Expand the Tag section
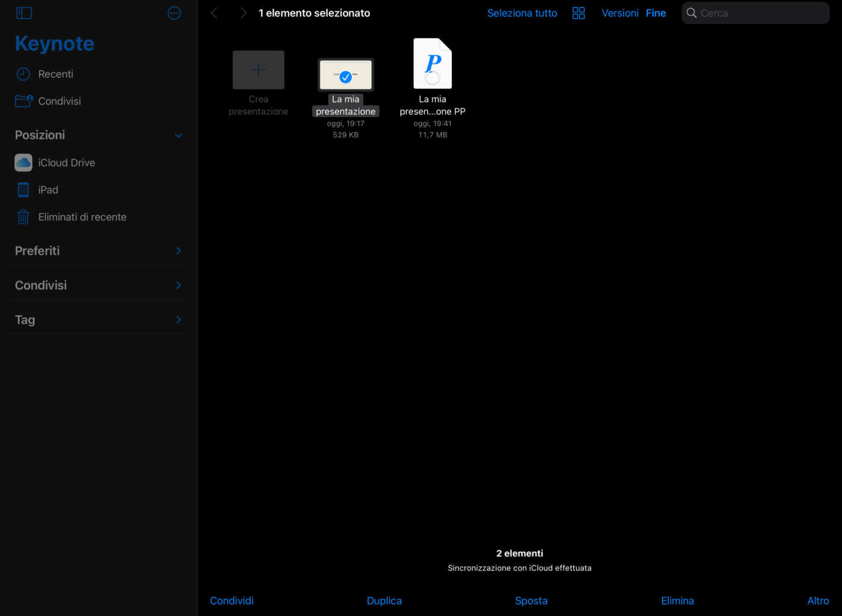Image resolution: width=842 pixels, height=616 pixels. coord(179,320)
